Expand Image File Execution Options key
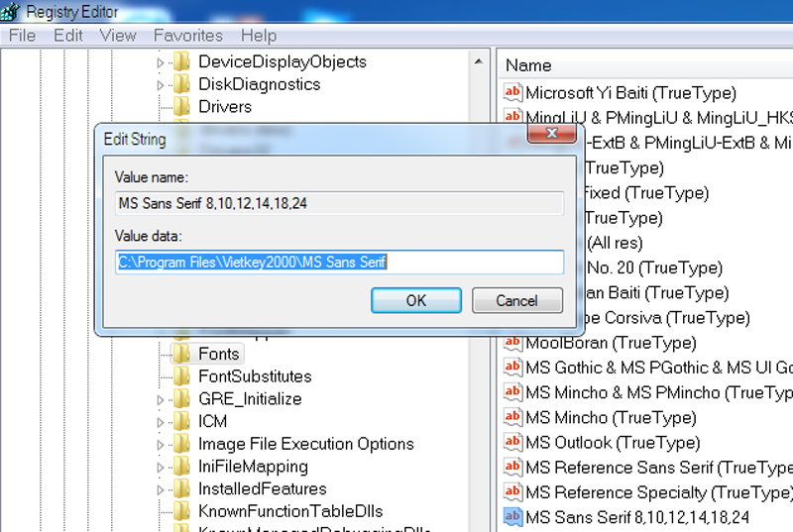 click(161, 445)
